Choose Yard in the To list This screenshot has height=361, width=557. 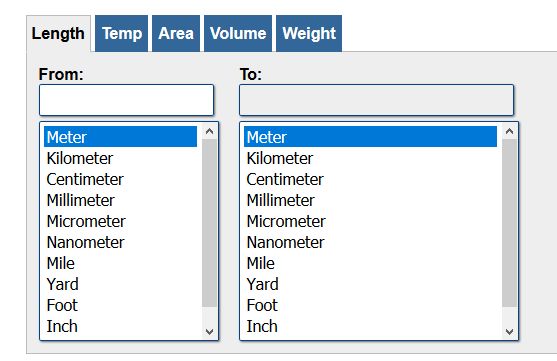370,284
